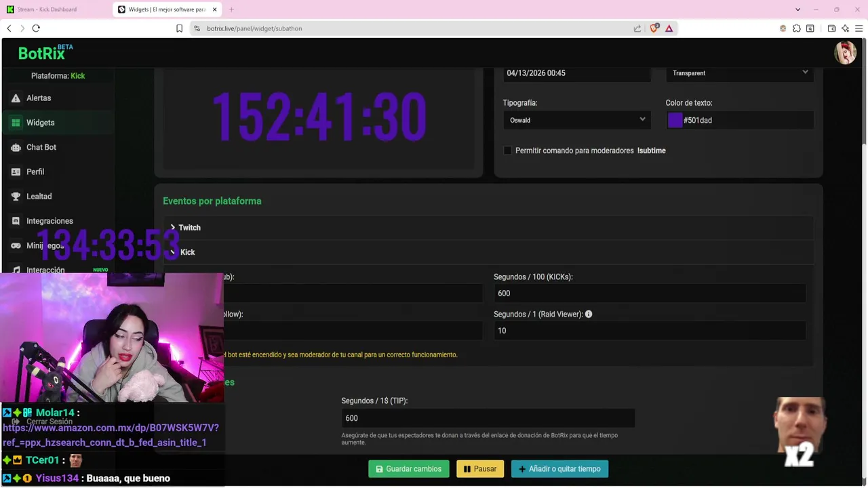
Task: Open Brave Rewards triangle icon
Action: [669, 28]
